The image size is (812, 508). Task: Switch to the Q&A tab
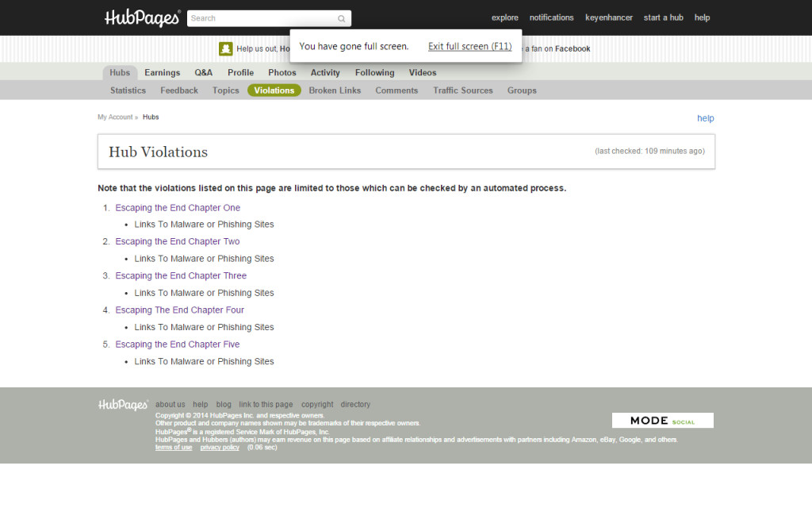click(204, 72)
